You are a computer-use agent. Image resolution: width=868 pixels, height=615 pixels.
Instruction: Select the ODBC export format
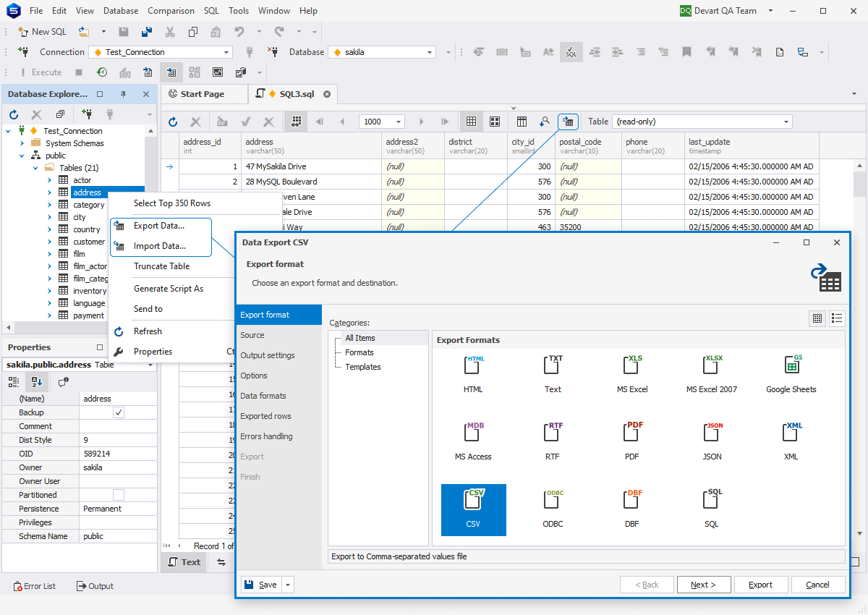553,509
